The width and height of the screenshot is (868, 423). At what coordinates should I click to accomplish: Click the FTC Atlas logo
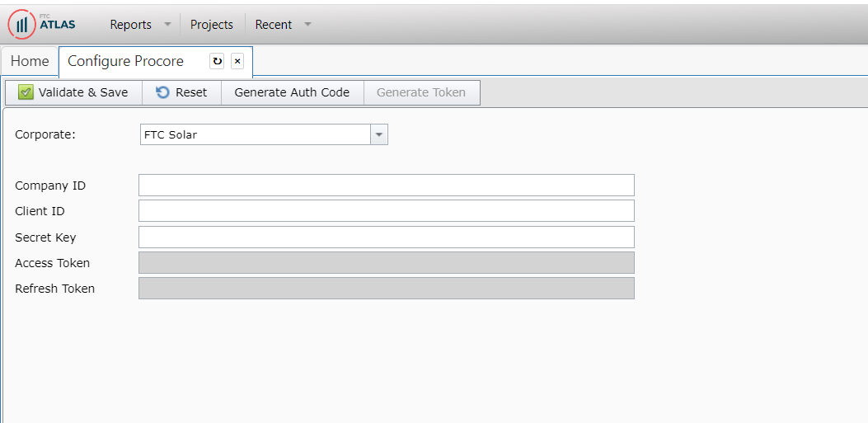tap(42, 25)
